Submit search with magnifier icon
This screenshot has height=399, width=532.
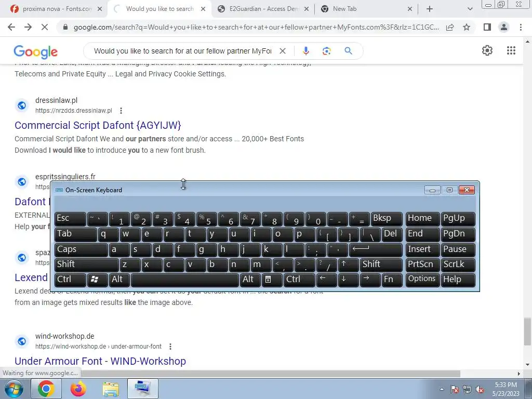click(348, 51)
